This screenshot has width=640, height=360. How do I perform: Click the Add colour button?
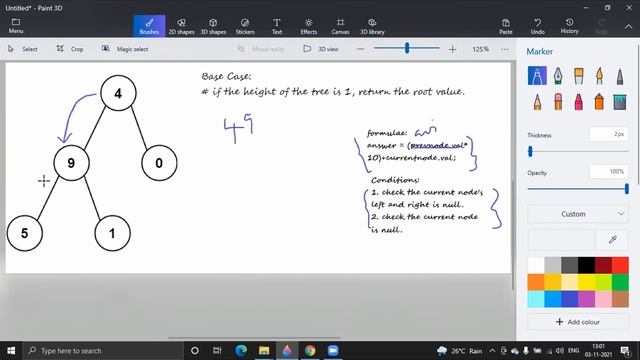click(578, 322)
